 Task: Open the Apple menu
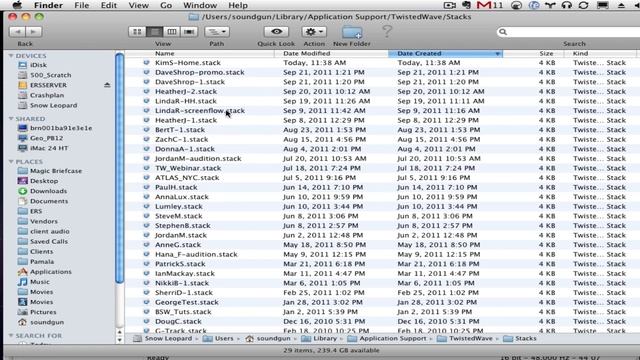17,5
